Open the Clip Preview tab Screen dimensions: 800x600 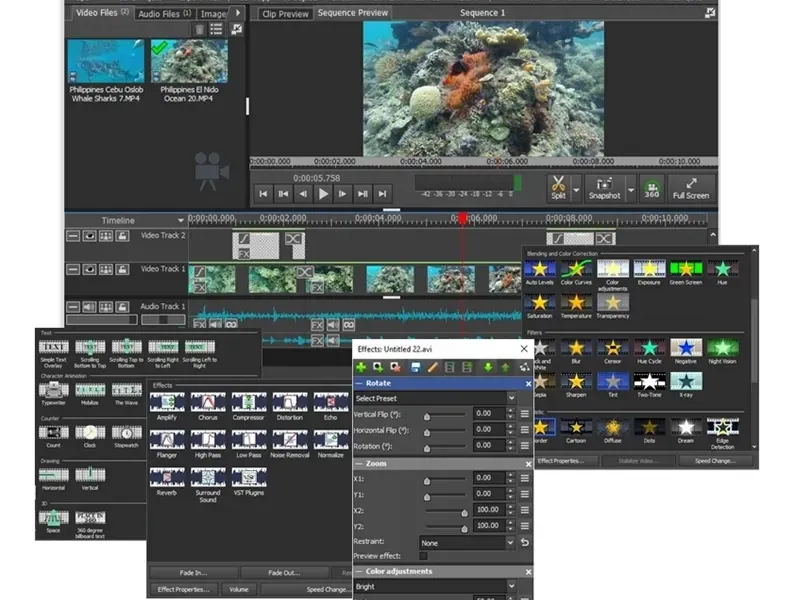pyautogui.click(x=285, y=14)
